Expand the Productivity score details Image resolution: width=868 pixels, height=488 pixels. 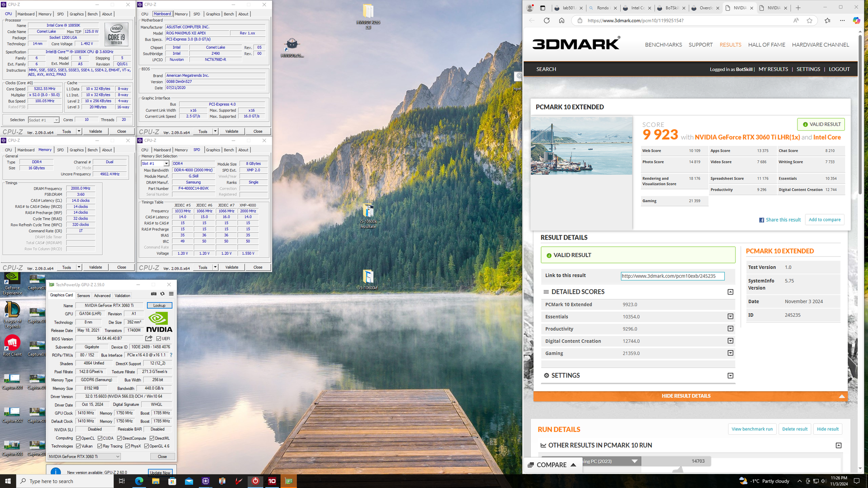730,329
